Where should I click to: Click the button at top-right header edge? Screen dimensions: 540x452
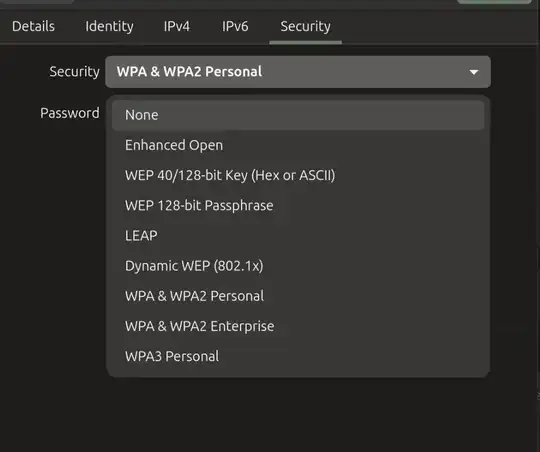point(494,1)
